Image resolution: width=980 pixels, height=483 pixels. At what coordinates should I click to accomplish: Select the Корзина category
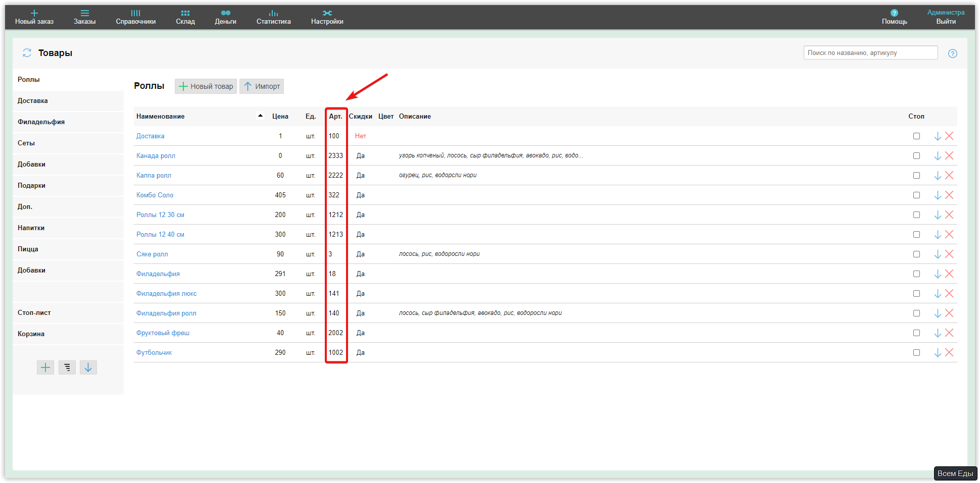coord(68,334)
